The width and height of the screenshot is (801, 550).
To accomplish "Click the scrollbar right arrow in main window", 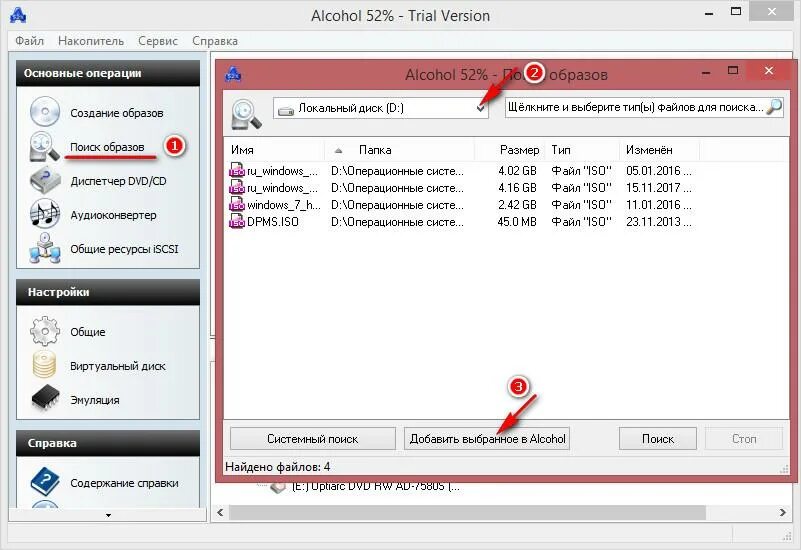I will (x=783, y=512).
